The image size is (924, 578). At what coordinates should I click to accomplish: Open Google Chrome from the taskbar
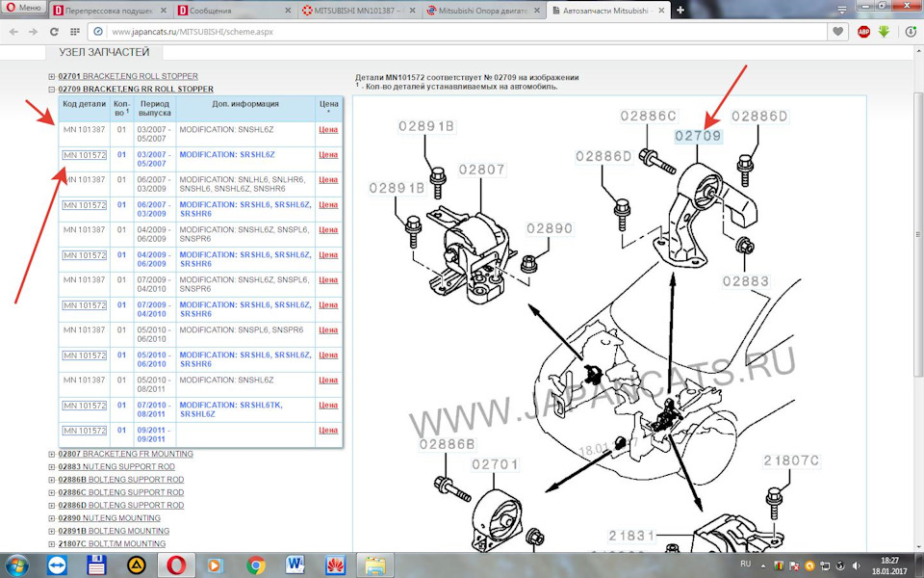255,565
